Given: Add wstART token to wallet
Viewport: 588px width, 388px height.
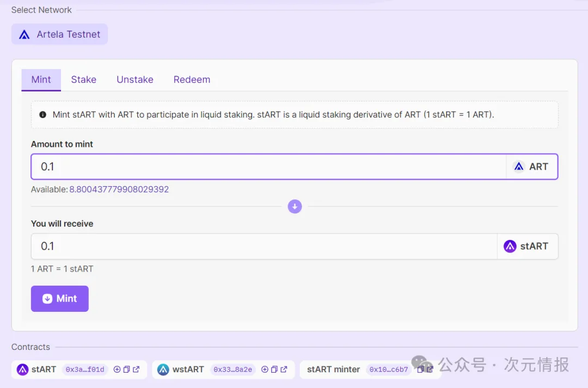Looking at the screenshot, I should coord(265,369).
